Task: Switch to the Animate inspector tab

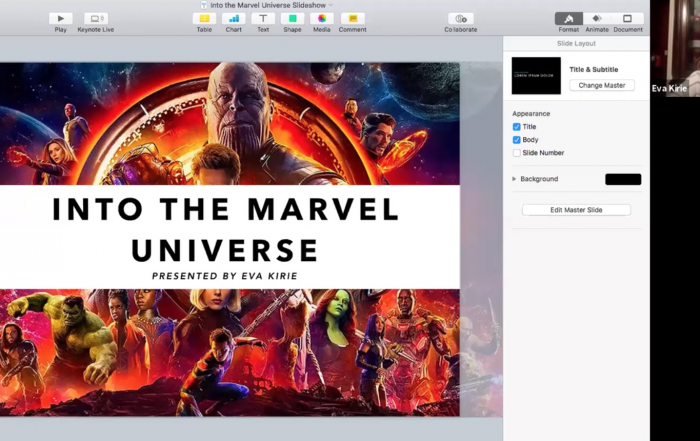Action: [x=598, y=18]
